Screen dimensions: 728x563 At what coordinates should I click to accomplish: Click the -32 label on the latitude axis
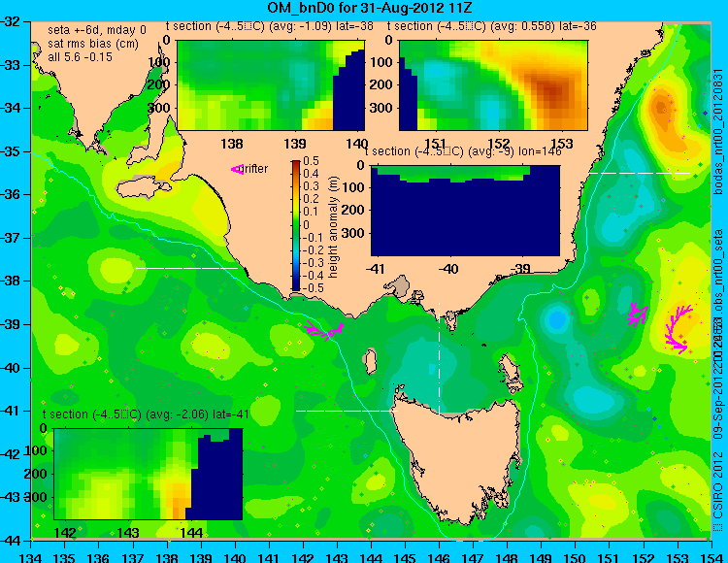[x=11, y=21]
